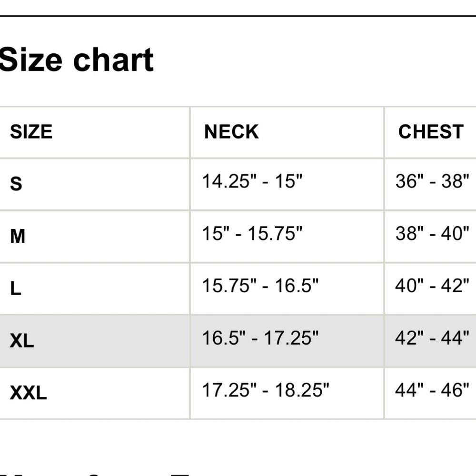Image resolution: width=476 pixels, height=476 pixels.
Task: Click neck measurement 14.25" - 15"
Action: point(252,181)
